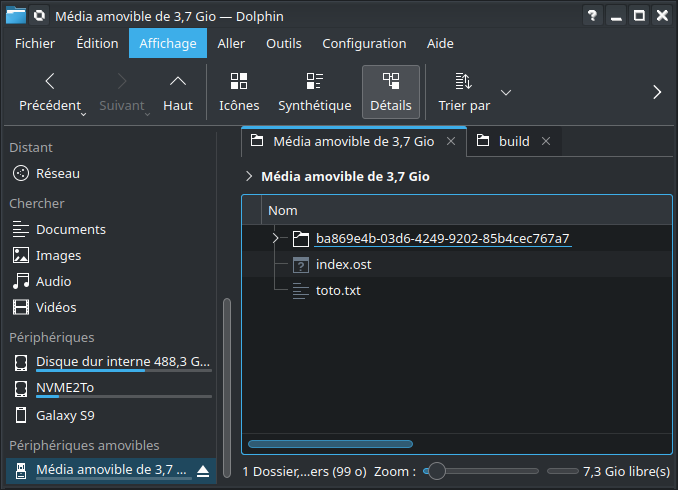Screen dimensions: 678x490
Task: Toggle the Détails view mode
Action: click(390, 92)
